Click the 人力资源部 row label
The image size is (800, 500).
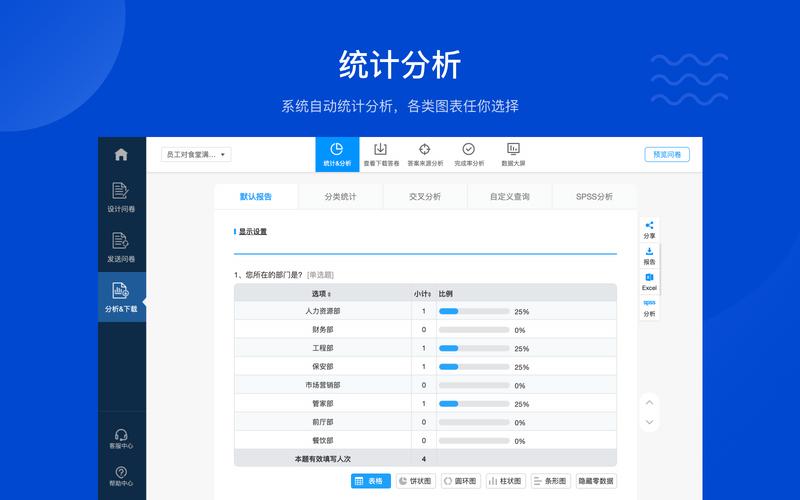pos(322,311)
